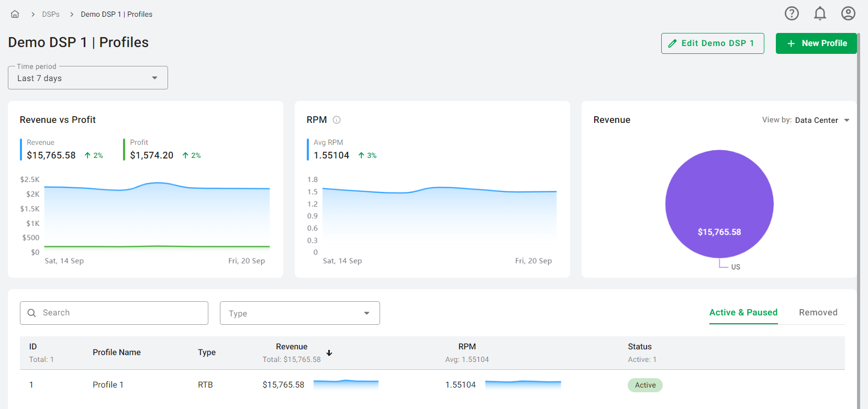Click into the Search input field
Screen dimensions: 868x409
pos(120,313)
